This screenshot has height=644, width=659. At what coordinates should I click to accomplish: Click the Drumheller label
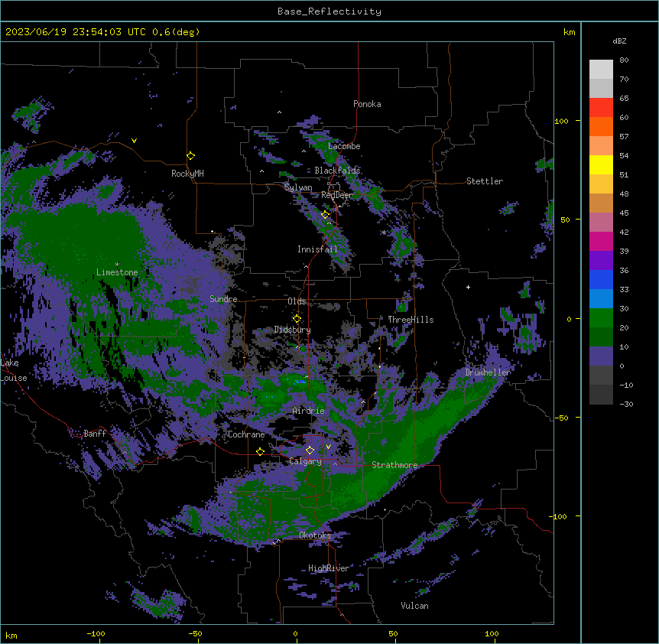coord(488,372)
